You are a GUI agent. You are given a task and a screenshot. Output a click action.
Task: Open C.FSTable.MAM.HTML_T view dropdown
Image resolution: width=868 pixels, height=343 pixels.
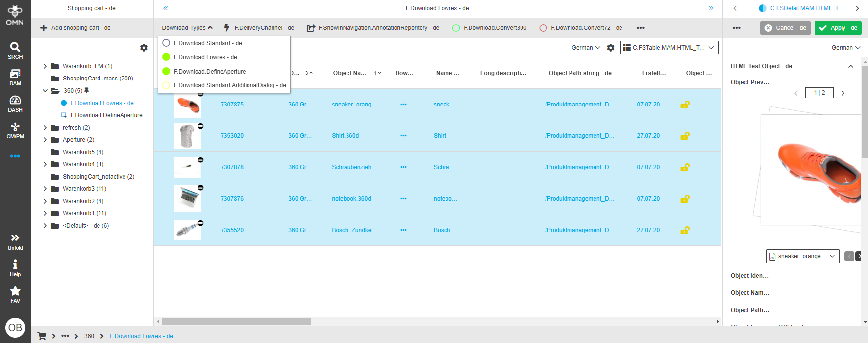(x=670, y=48)
